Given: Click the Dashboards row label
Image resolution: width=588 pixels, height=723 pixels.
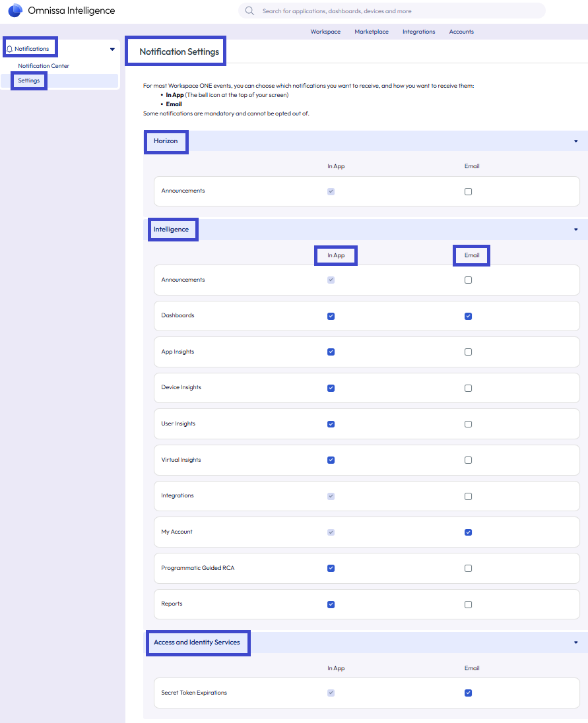Looking at the screenshot, I should point(178,315).
